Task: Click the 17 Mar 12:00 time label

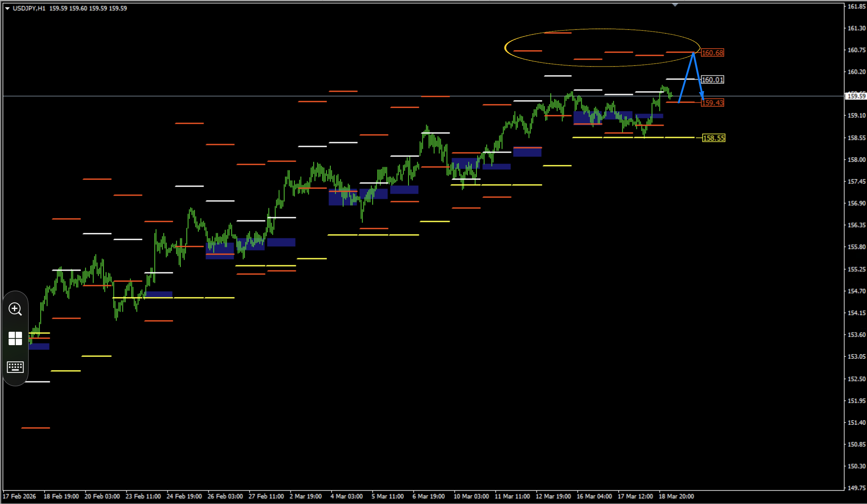Action: click(x=635, y=496)
